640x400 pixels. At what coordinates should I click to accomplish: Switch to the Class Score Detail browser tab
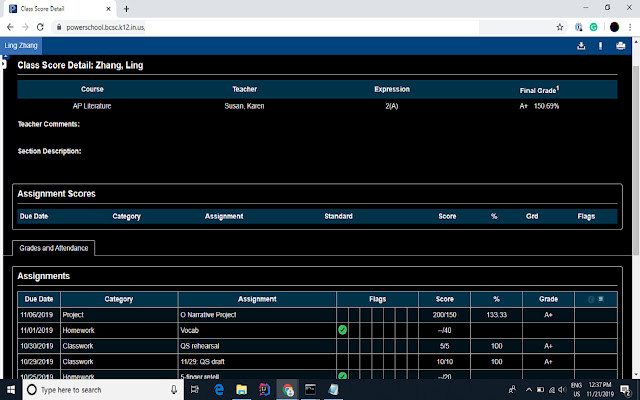click(x=60, y=9)
